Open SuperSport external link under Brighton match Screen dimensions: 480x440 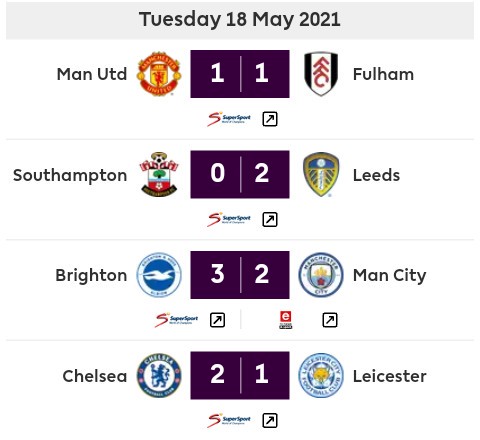pyautogui.click(x=217, y=320)
